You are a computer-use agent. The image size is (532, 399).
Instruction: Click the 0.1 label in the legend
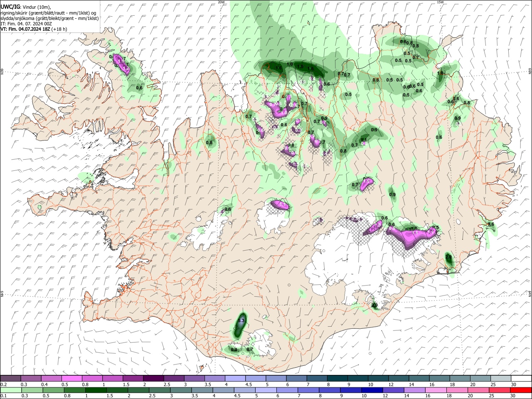(3, 396)
